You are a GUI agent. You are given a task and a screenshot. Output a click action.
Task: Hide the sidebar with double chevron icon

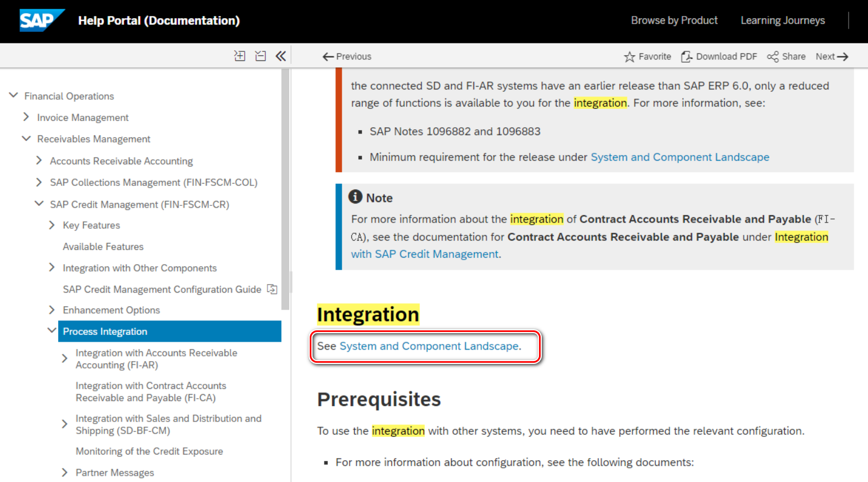(281, 56)
